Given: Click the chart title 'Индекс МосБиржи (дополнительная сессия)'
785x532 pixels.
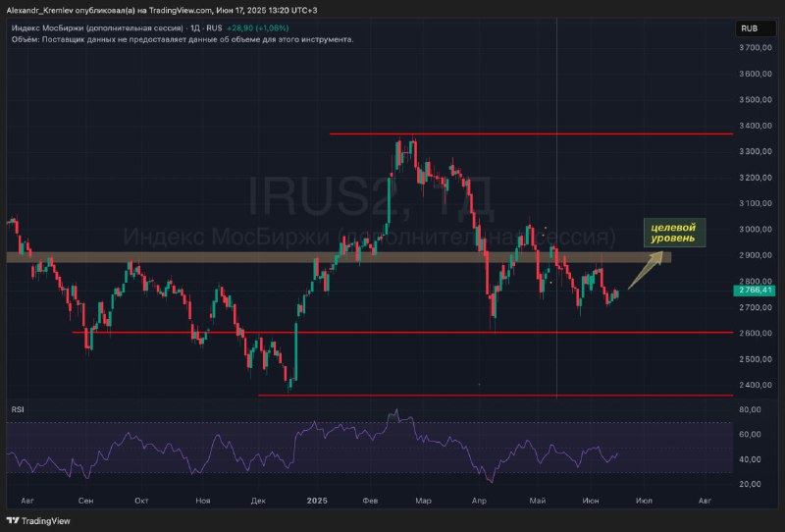Looking at the screenshot, I should pos(97,28).
